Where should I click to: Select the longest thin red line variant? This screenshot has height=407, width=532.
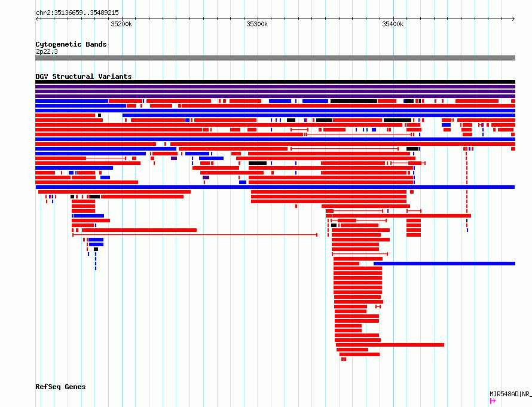pyautogui.click(x=195, y=235)
